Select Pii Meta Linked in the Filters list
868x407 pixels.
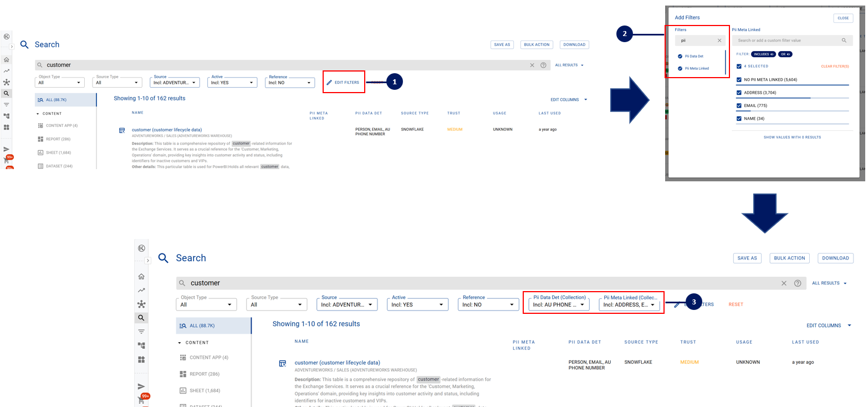tap(696, 68)
